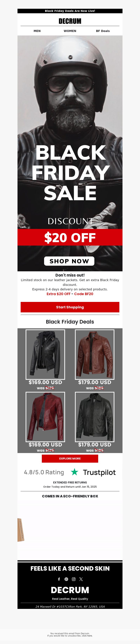Open the MEN navigation item

tap(37, 31)
